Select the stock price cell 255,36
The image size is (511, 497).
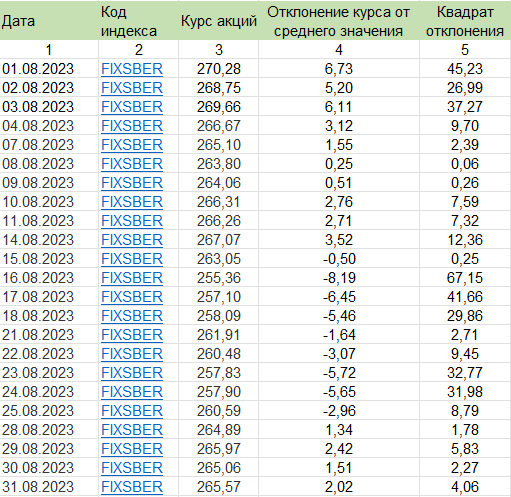(218, 278)
